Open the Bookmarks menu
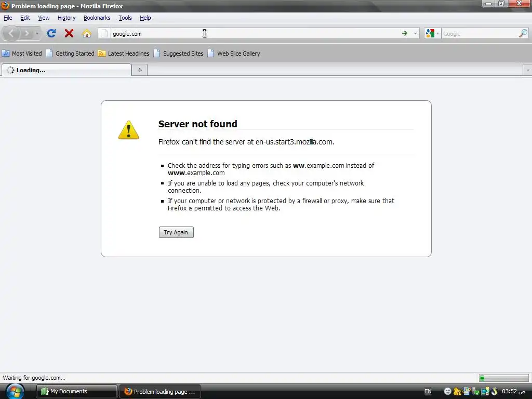Viewport: 532px width, 399px height. 97,18
